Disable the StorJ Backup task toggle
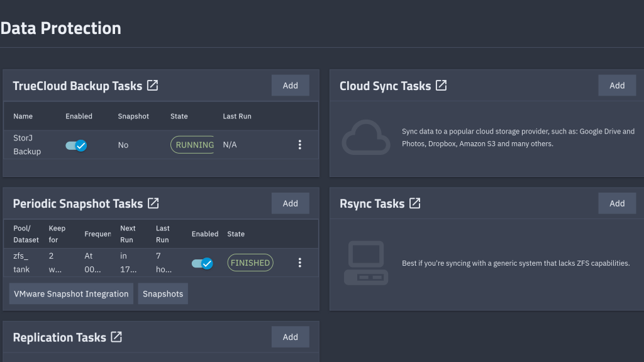The height and width of the screenshot is (362, 644). (76, 145)
